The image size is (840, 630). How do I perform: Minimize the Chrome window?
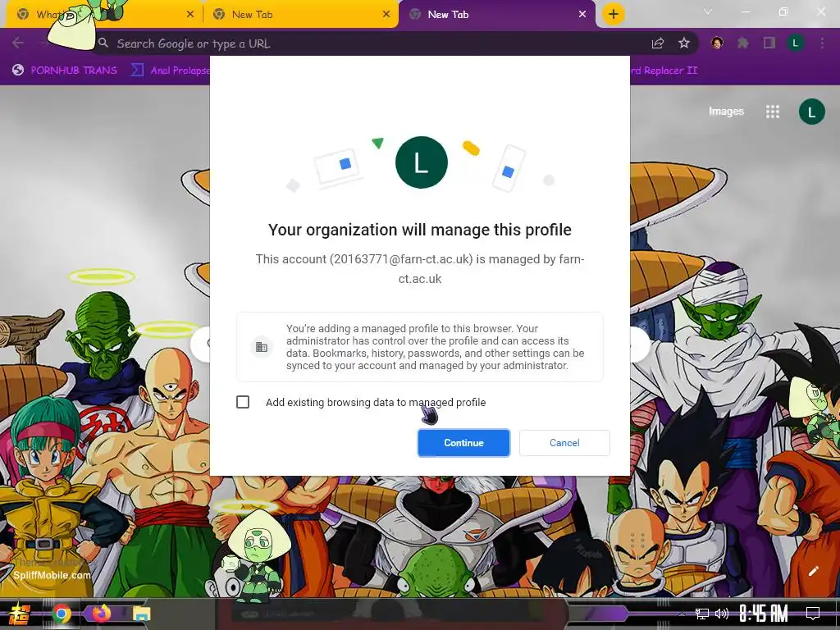click(745, 11)
